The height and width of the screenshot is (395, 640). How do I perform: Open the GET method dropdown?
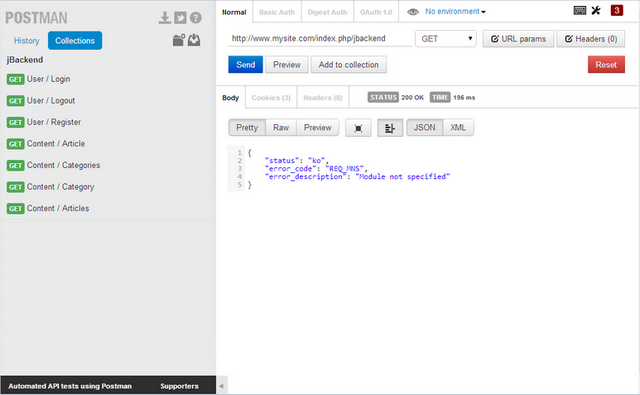pyautogui.click(x=446, y=39)
